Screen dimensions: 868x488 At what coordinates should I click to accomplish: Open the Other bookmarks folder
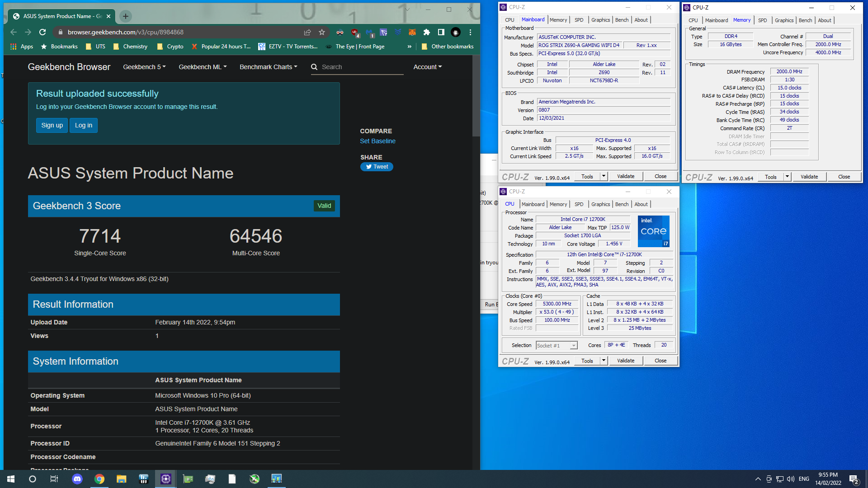(447, 47)
